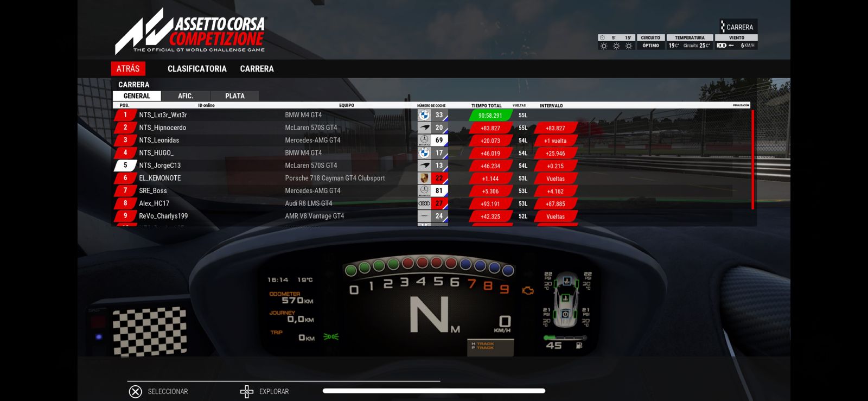Image resolution: width=868 pixels, height=401 pixels.
Task: Click the 55L laps cell for NTS_Hipnocerdo
Action: [x=523, y=128]
